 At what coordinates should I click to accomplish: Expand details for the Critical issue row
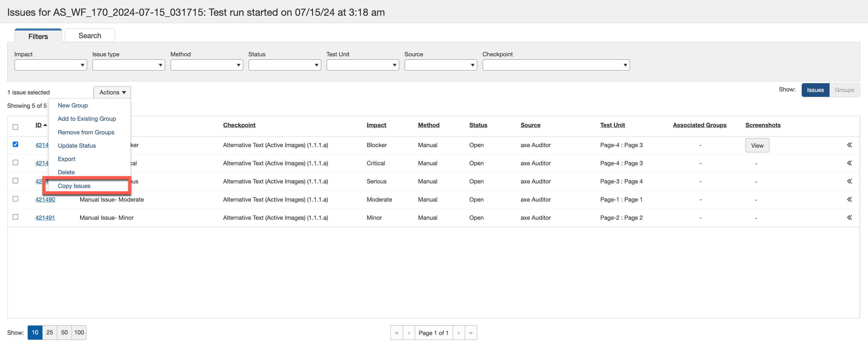click(x=849, y=163)
